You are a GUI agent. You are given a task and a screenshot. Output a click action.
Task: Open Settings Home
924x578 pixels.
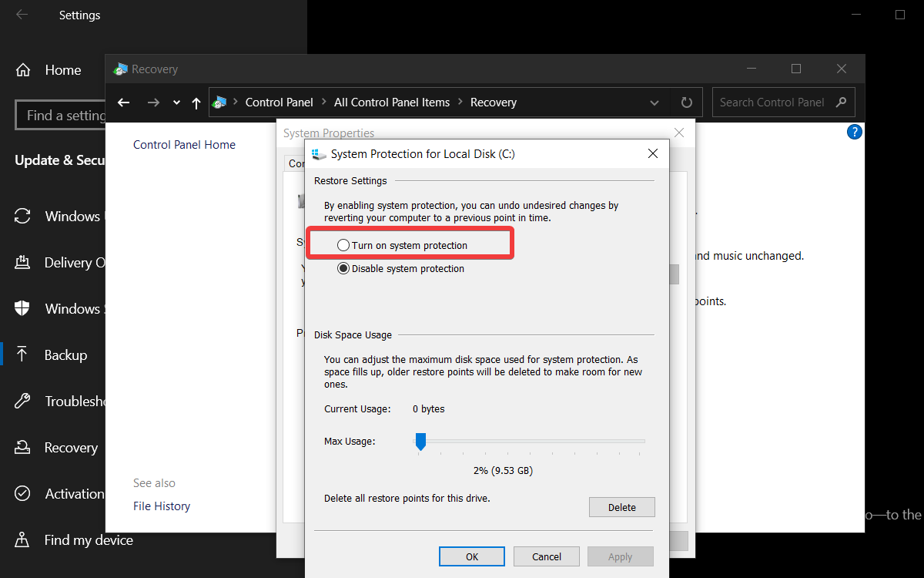click(63, 70)
